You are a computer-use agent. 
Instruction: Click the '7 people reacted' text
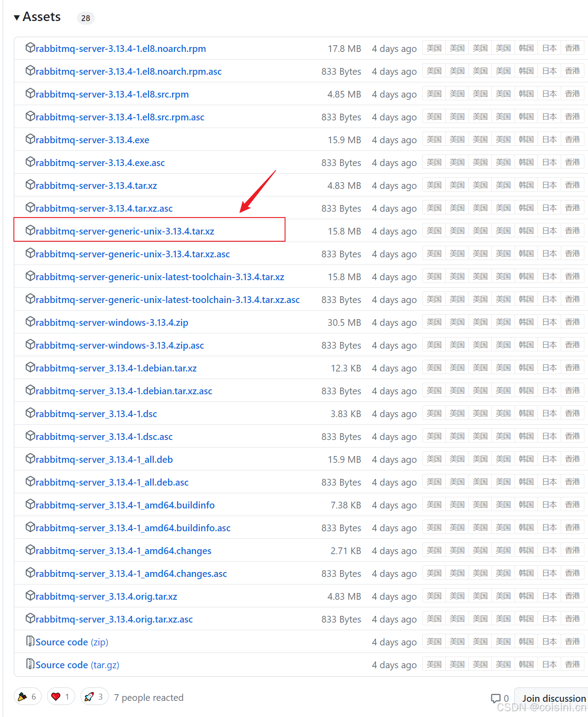click(x=149, y=698)
